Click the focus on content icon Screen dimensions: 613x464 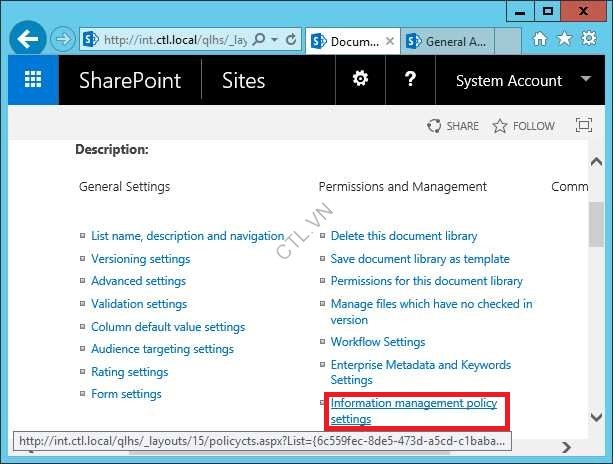[x=584, y=126]
